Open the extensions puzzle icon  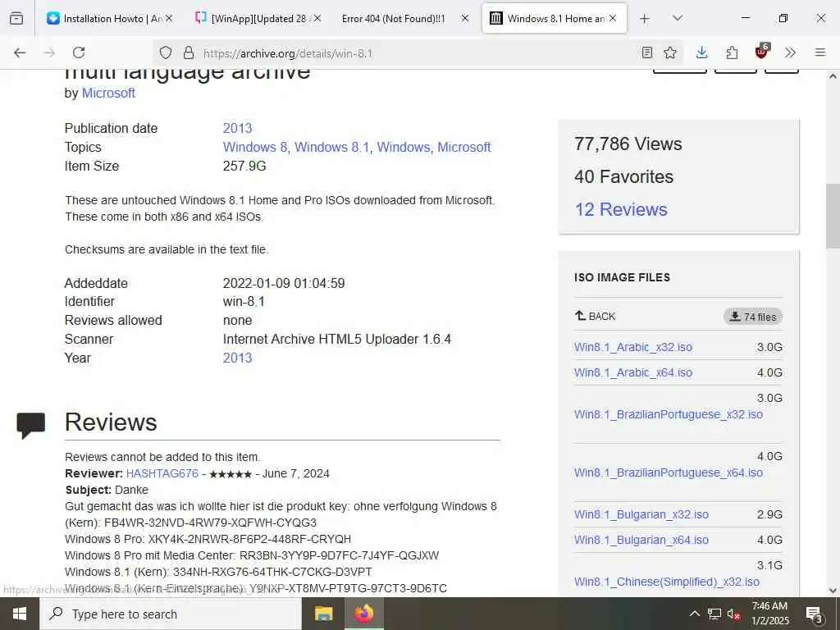[732, 52]
